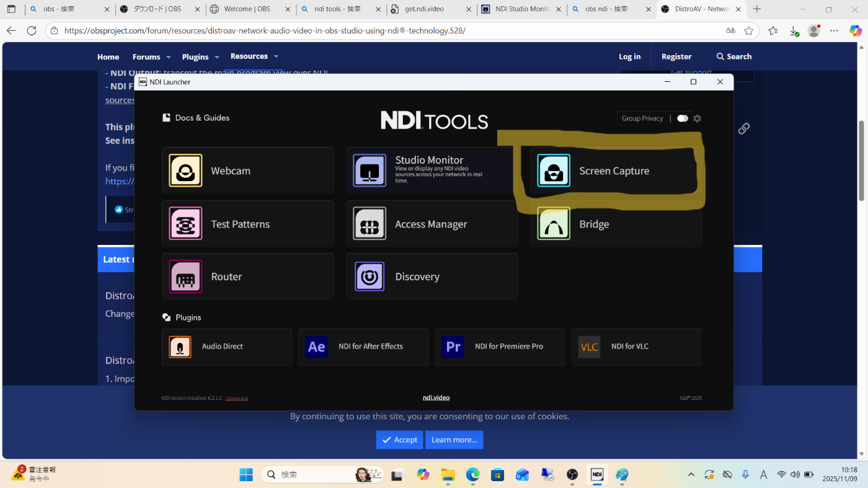868x488 pixels.
Task: Open the Edge tab actions menu
Action: pyautogui.click(x=11, y=9)
